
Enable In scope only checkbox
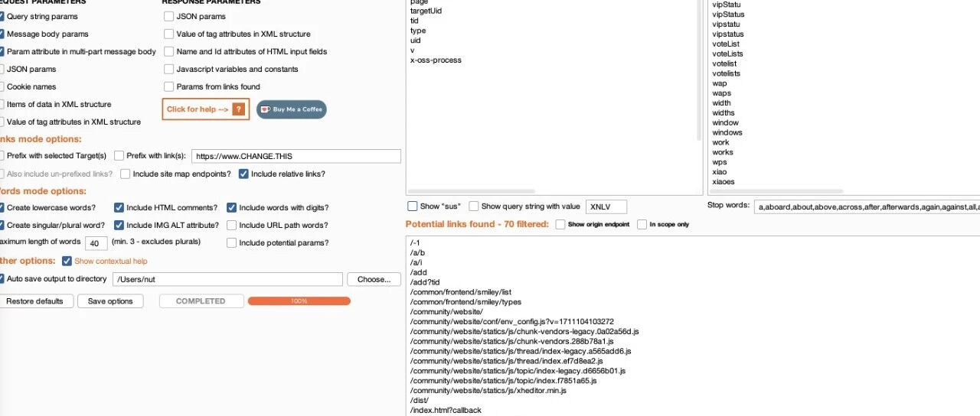[x=642, y=224]
